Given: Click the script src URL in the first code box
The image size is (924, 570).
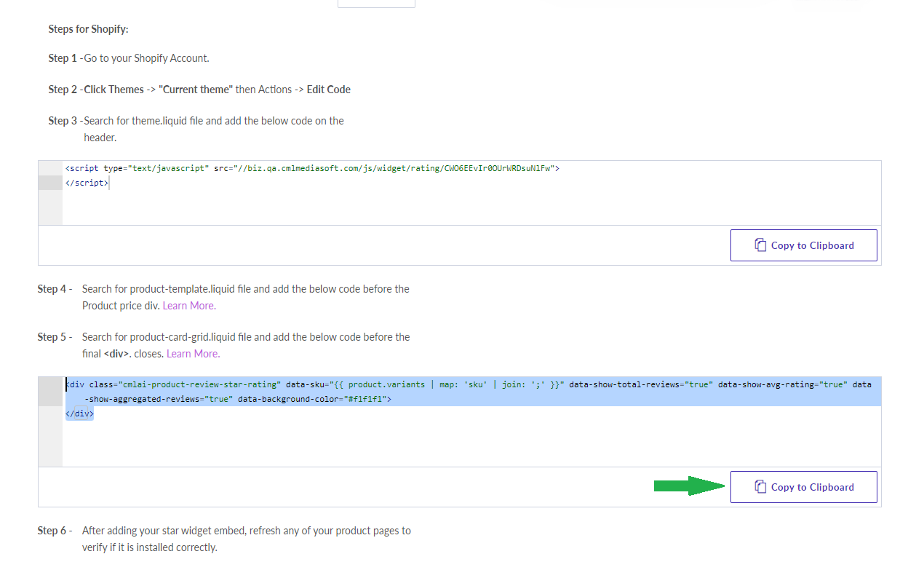Looking at the screenshot, I should (395, 168).
